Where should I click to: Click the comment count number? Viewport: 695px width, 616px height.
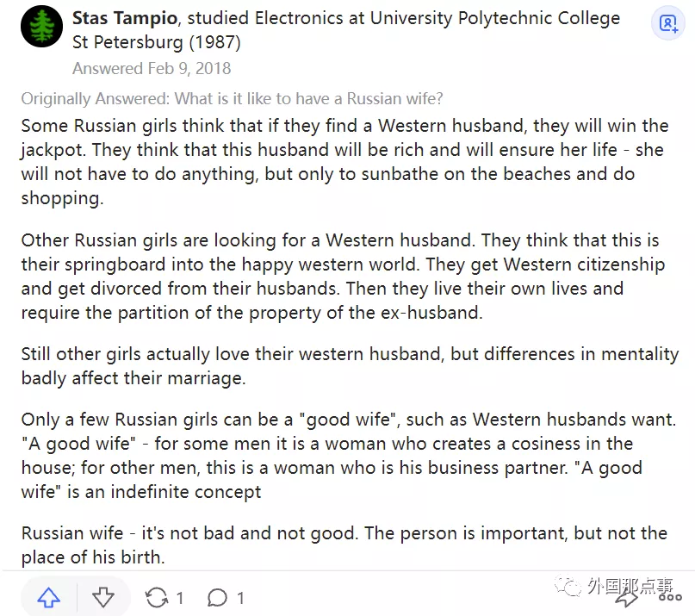click(240, 598)
